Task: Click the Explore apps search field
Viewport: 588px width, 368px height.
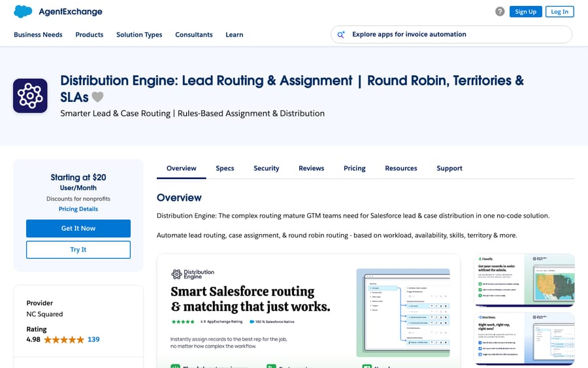Action: point(451,35)
